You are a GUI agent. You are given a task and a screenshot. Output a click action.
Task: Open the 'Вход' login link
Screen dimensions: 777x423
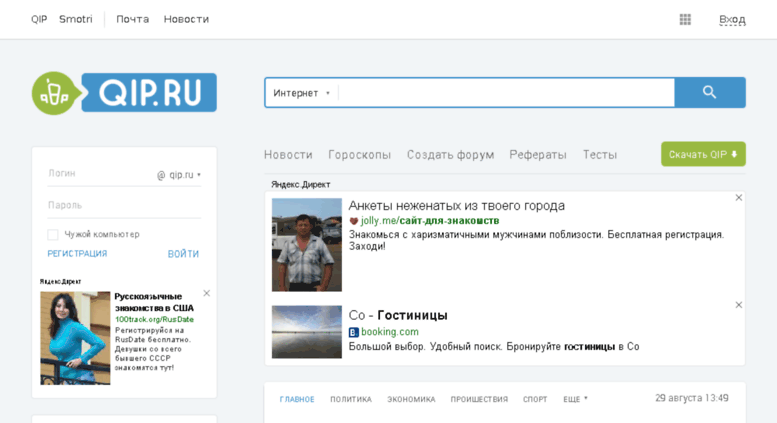point(732,19)
